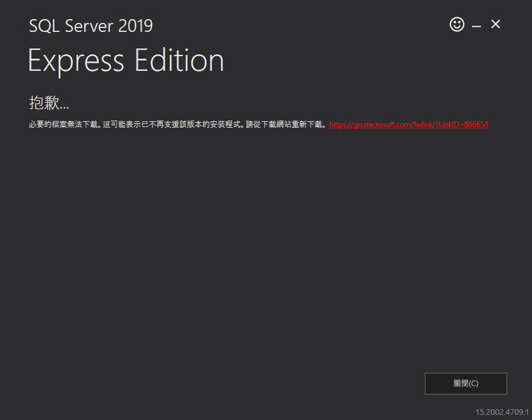The height and width of the screenshot is (420, 532).
Task: Click the Express Edition title
Action: 126,61
